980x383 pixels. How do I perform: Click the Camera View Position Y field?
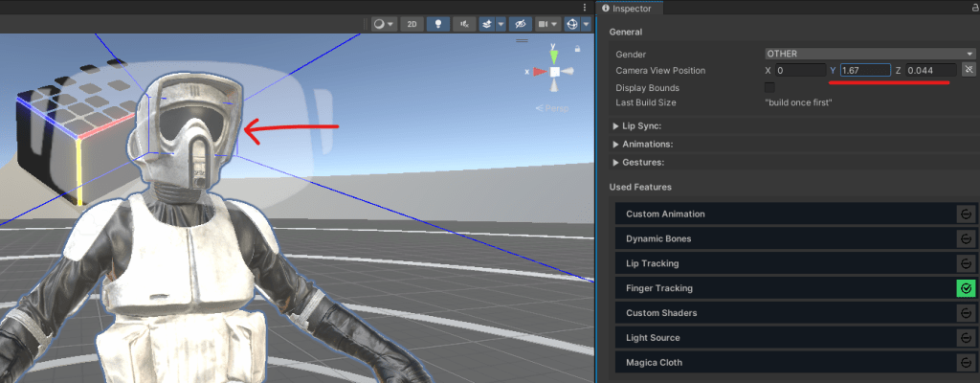point(865,70)
